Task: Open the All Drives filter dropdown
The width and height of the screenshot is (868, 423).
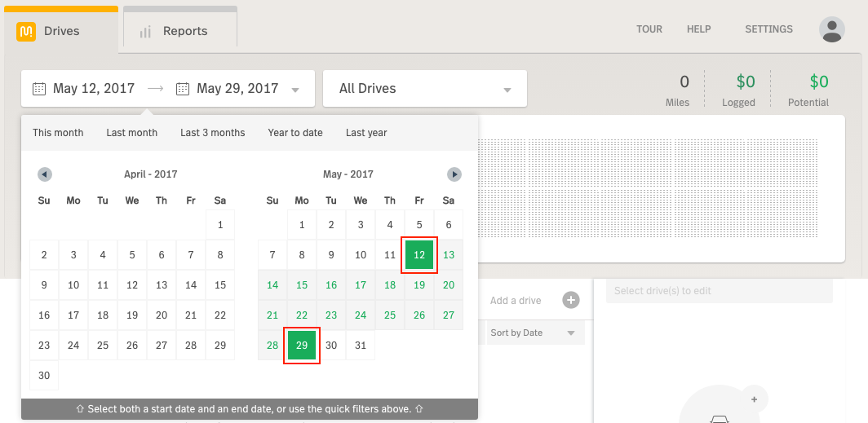Action: [x=424, y=89]
